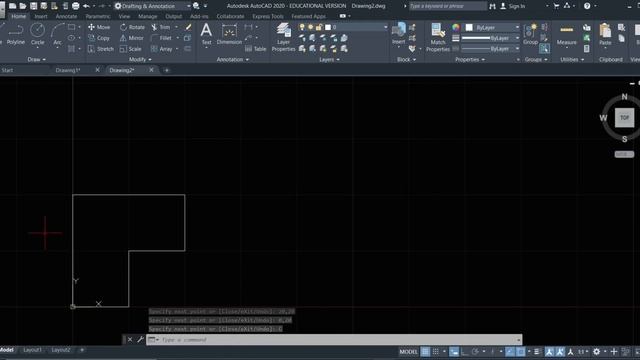Click the Help question mark button

click(587, 6)
